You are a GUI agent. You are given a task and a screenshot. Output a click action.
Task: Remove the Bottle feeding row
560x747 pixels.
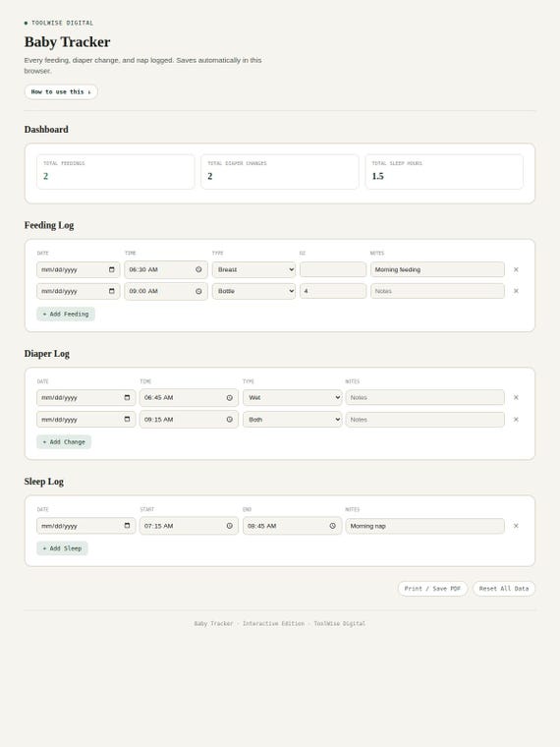coord(516,291)
